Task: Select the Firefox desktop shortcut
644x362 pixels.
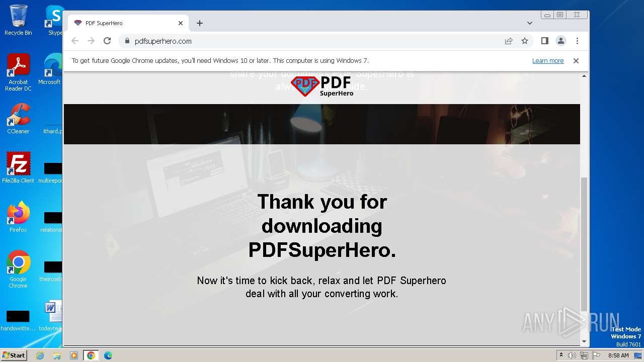Action: [18, 217]
